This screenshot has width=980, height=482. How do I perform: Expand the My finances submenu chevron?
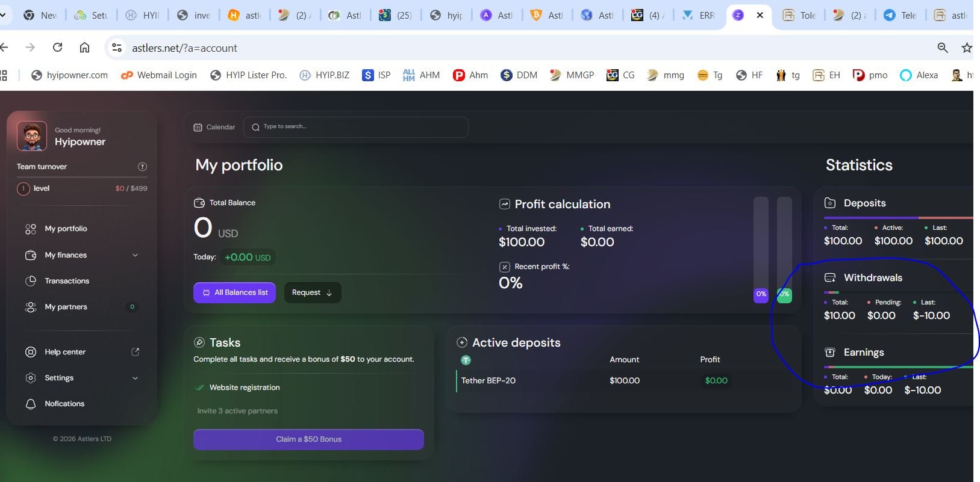[135, 255]
